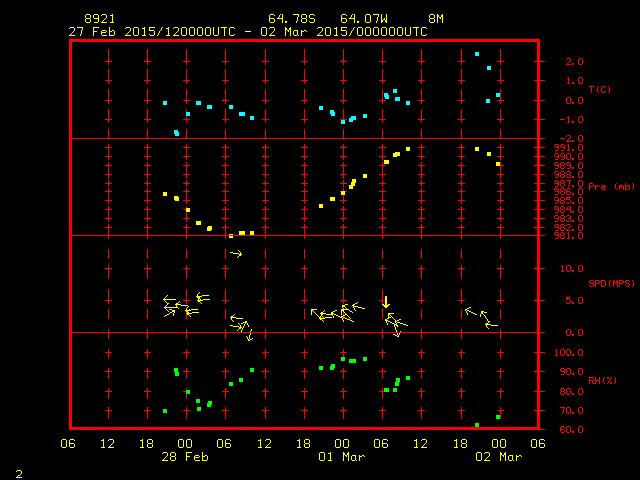Viewport: 640px width, 480px height.
Task: Click the RH(%) humidity axis label
Action: (x=600, y=381)
